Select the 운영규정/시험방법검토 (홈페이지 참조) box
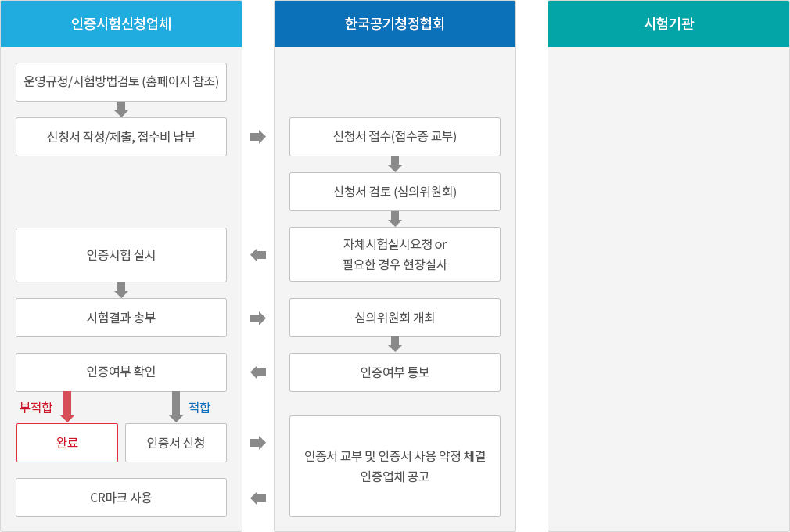The width and height of the screenshot is (790, 532). (x=121, y=82)
